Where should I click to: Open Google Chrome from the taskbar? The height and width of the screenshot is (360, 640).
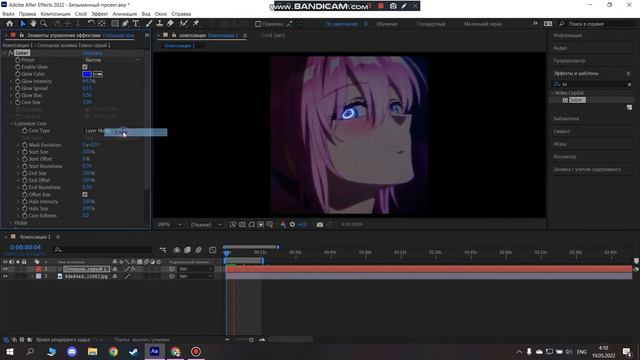(113, 351)
